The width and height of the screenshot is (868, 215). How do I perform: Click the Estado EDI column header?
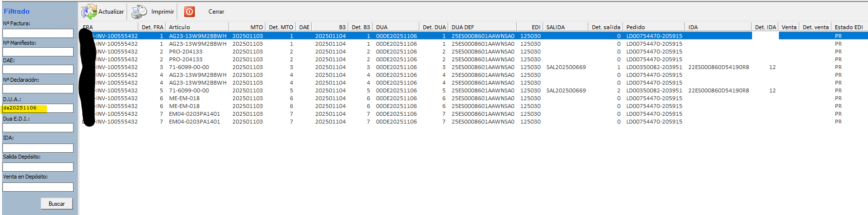(849, 27)
